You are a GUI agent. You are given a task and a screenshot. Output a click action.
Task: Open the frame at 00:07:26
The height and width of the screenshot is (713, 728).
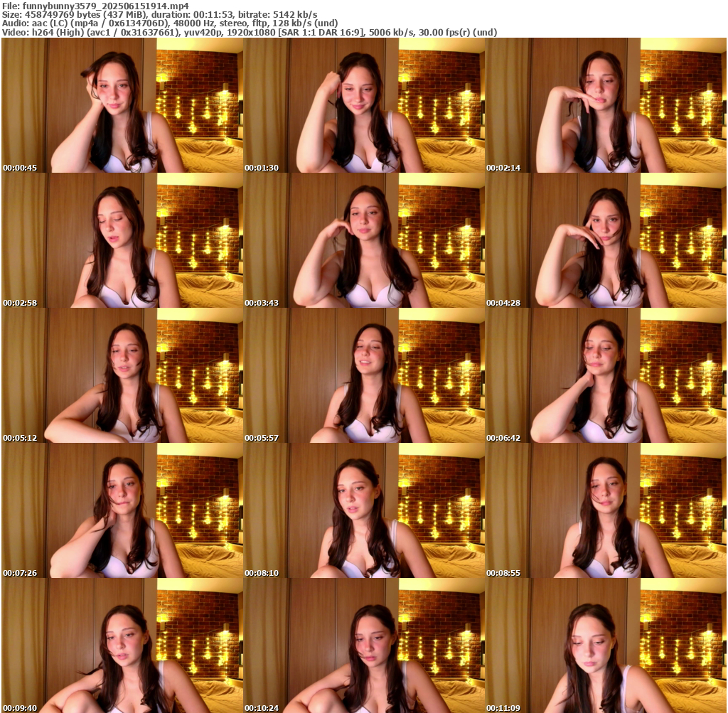click(122, 510)
